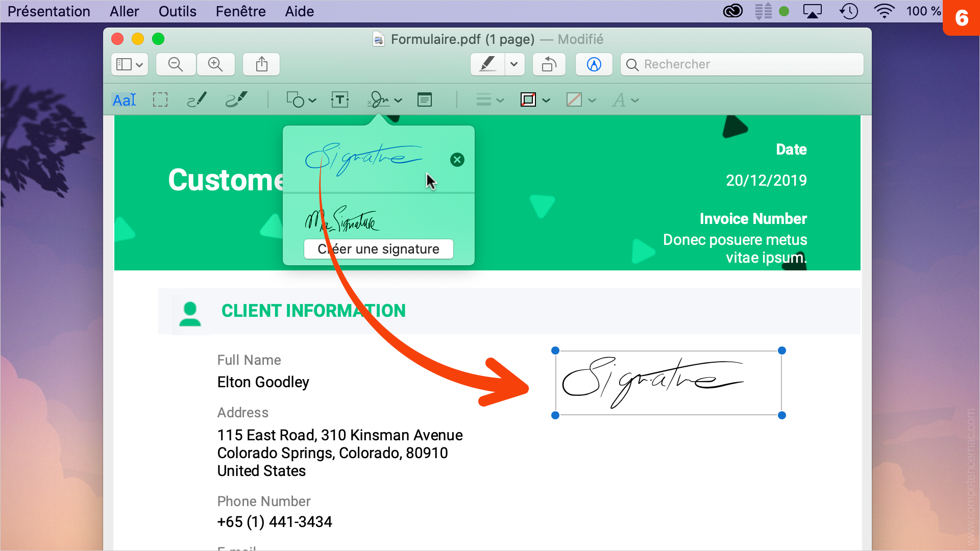Click the Rechercher search field
This screenshot has width=980, height=551.
742,64
